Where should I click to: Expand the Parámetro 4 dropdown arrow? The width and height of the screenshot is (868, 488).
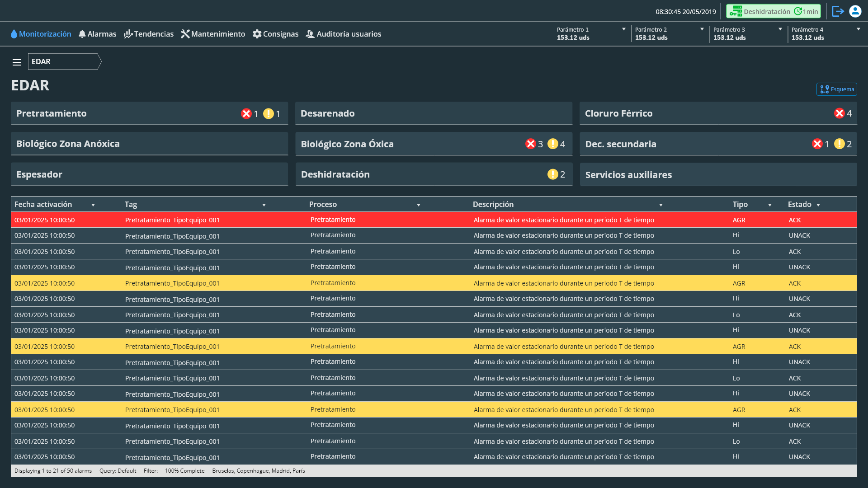pyautogui.click(x=858, y=29)
